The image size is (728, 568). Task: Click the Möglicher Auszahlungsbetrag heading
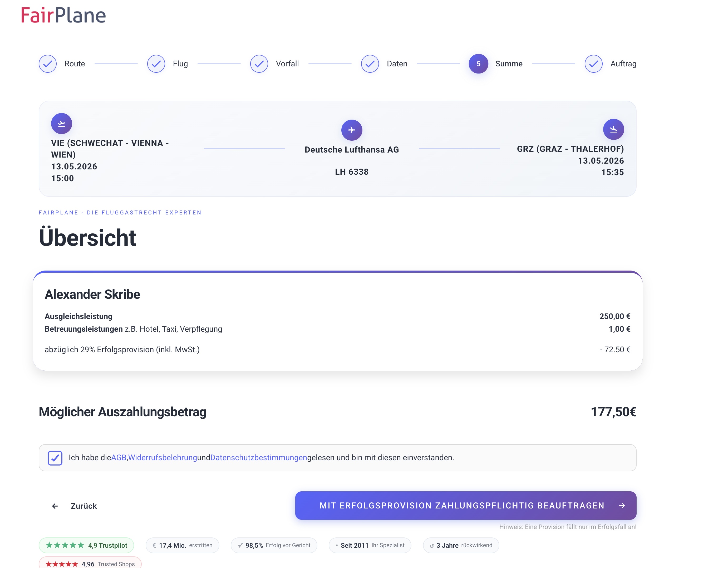click(x=122, y=412)
